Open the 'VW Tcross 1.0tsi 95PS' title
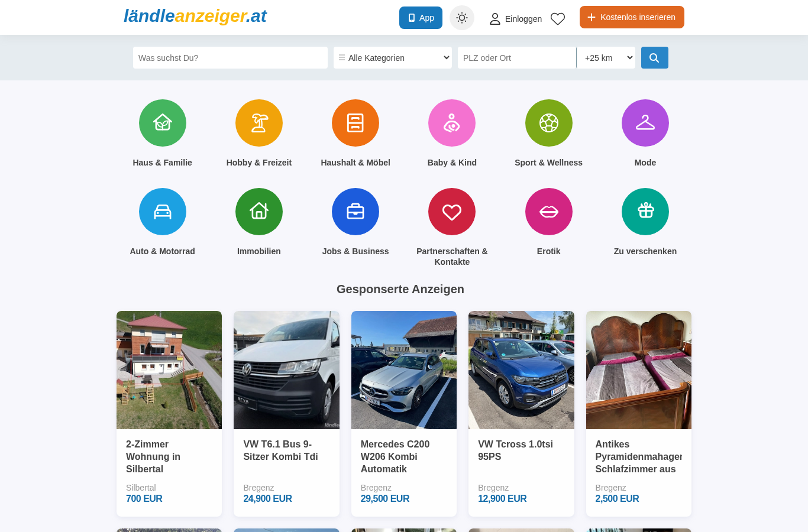 515,450
